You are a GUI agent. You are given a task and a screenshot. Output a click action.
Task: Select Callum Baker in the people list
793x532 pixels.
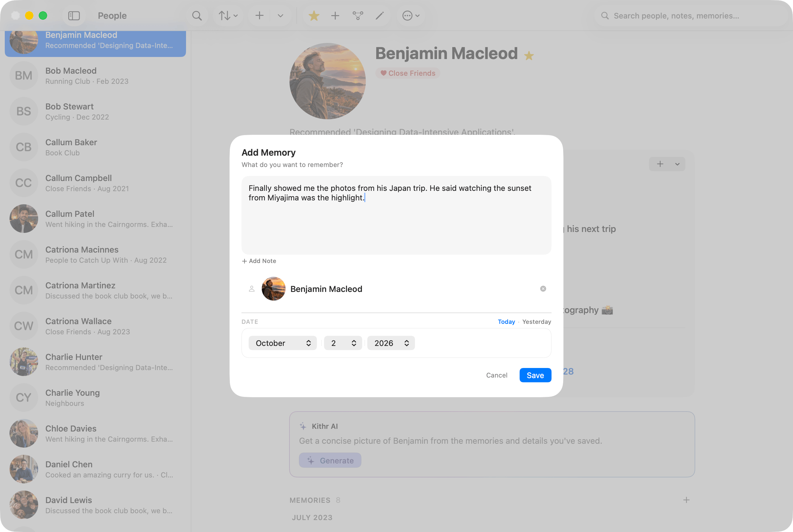95,147
